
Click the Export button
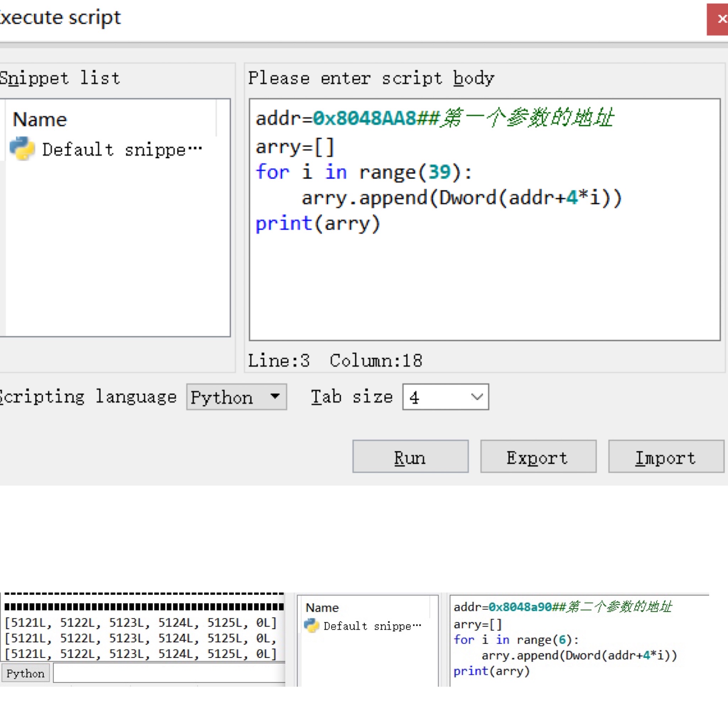coord(538,456)
